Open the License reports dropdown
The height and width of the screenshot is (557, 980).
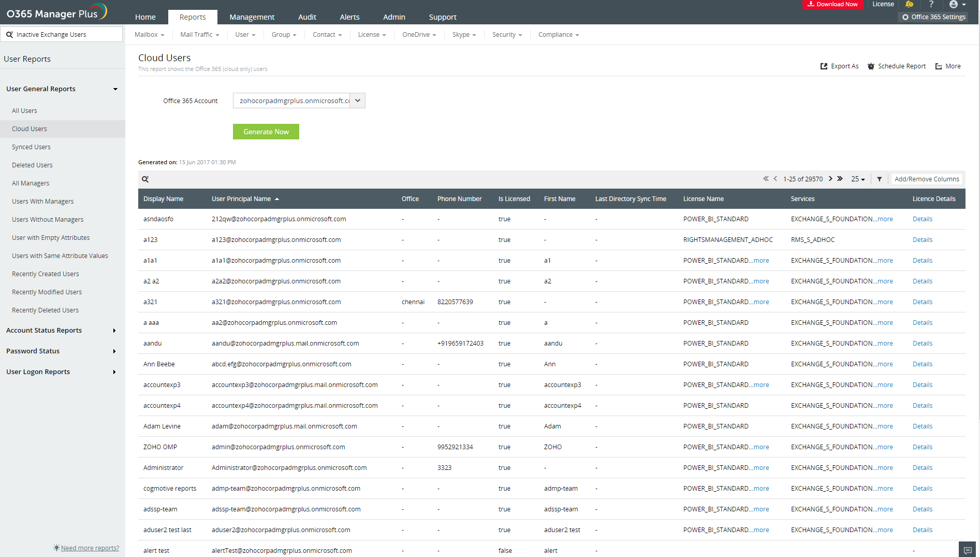click(372, 35)
